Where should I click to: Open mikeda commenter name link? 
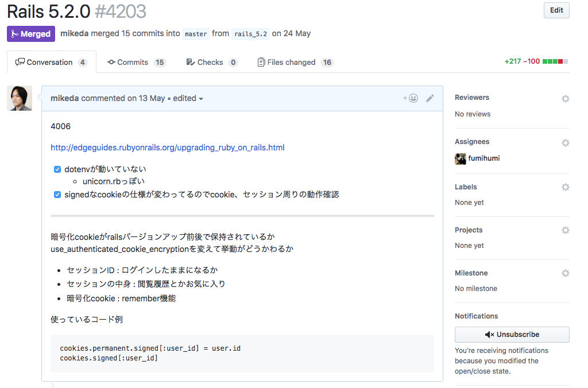pyautogui.click(x=64, y=98)
